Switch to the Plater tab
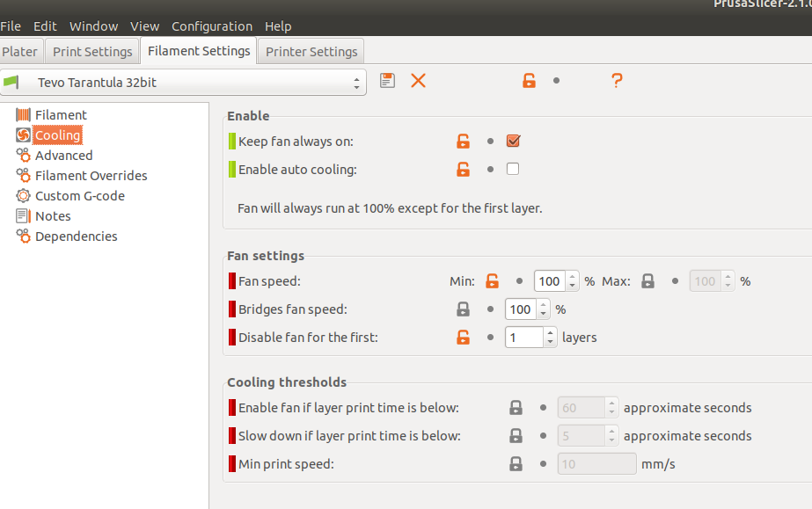Image resolution: width=812 pixels, height=509 pixels. [21, 51]
